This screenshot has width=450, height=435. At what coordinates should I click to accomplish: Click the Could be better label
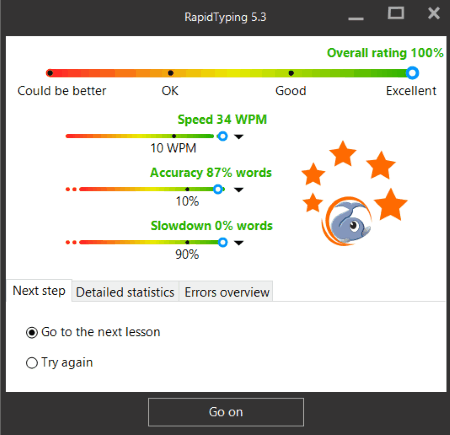click(62, 91)
